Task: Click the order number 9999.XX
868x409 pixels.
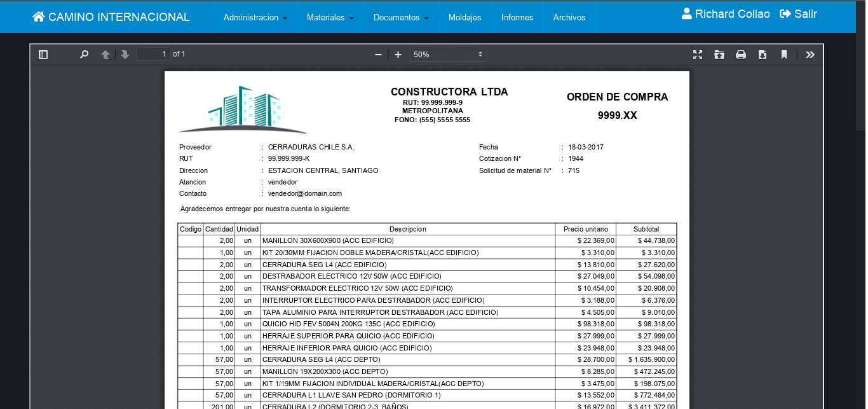Action: (x=617, y=116)
